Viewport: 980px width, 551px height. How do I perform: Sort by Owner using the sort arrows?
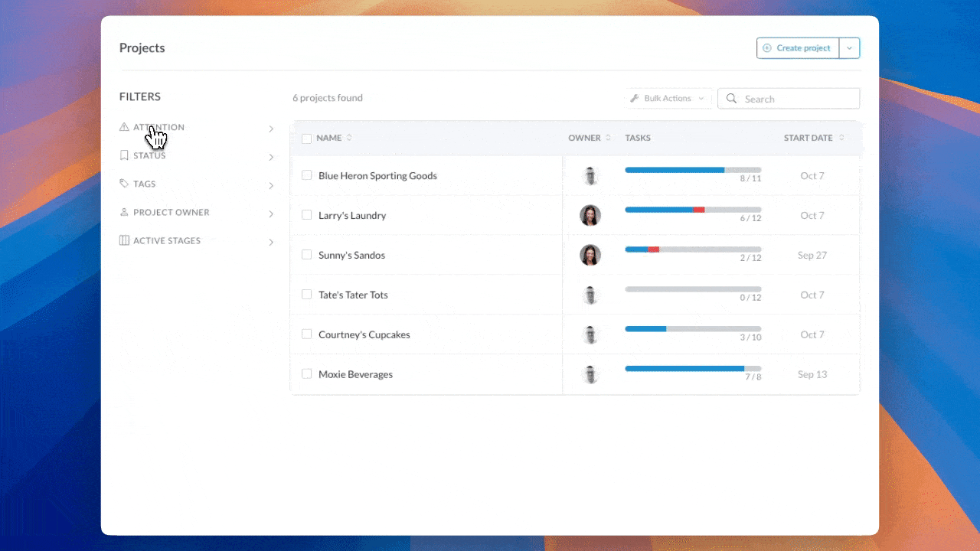(609, 138)
